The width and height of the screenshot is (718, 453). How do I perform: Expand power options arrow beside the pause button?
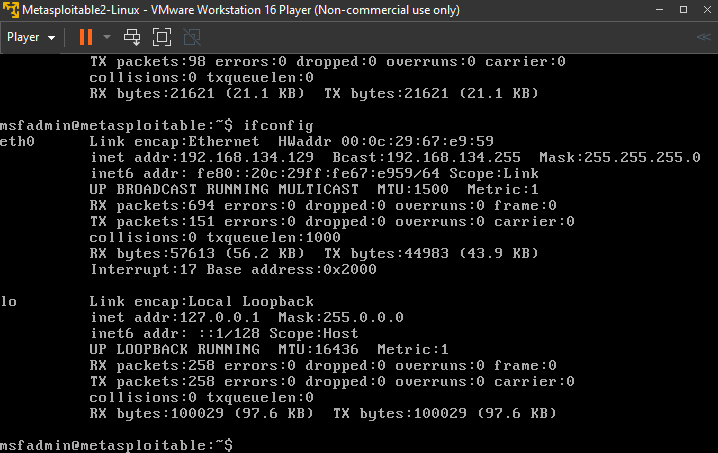pyautogui.click(x=107, y=37)
